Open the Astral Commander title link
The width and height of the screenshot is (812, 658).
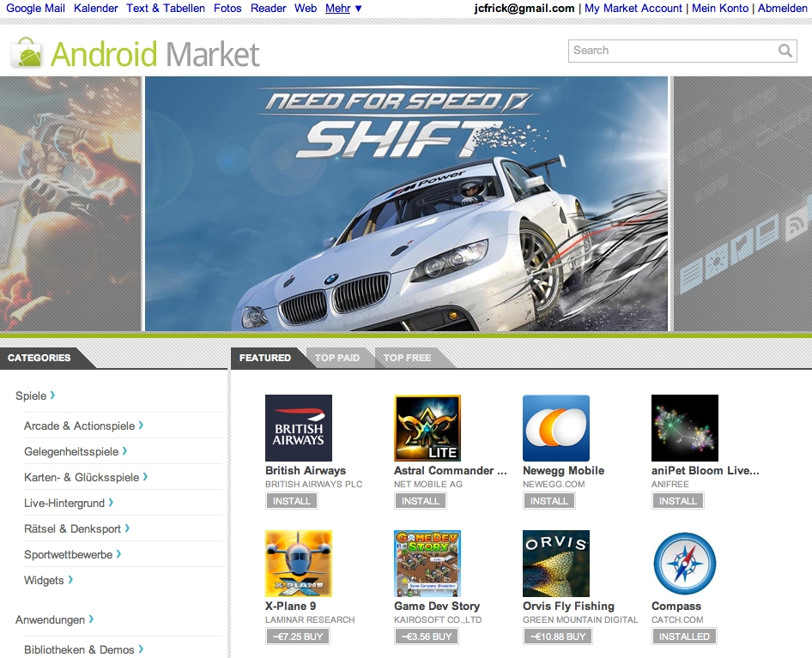coord(451,471)
